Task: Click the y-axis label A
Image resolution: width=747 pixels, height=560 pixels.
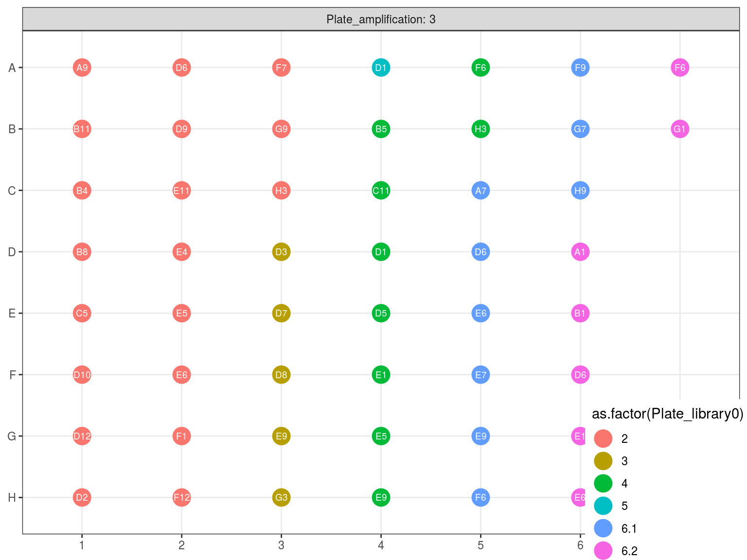Action: (12, 68)
